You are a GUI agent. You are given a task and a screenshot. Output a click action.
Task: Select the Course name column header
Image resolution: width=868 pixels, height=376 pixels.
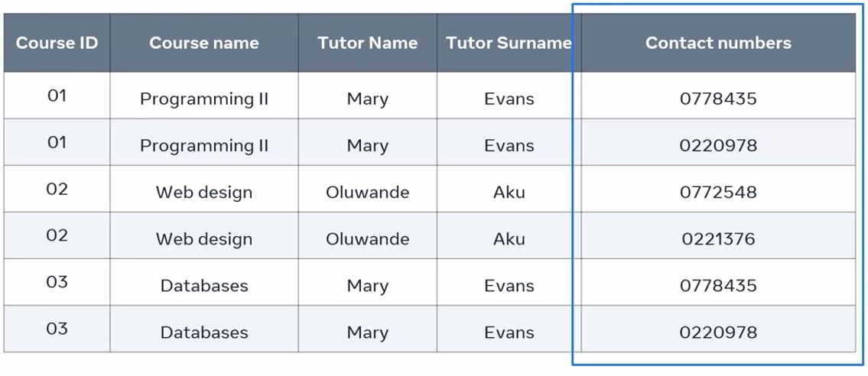pyautogui.click(x=203, y=43)
